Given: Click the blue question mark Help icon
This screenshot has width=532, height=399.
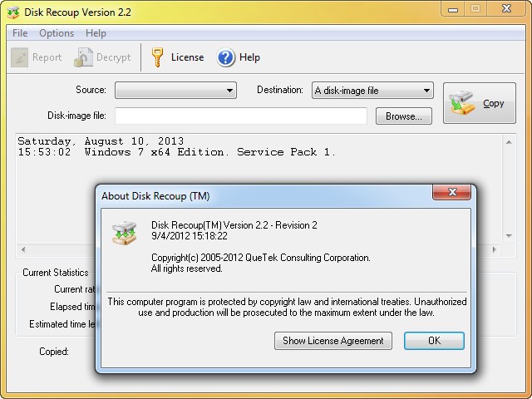Looking at the screenshot, I should pos(225,57).
